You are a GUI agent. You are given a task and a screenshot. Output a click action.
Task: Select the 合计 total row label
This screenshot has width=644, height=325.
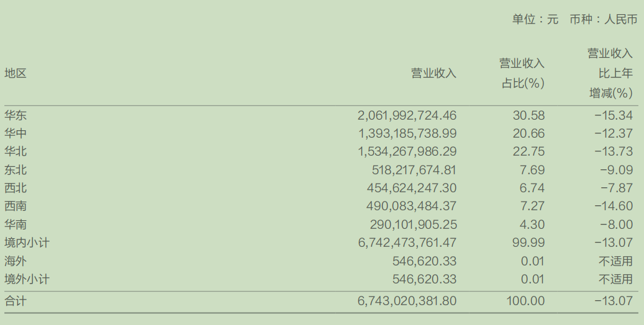click(16, 301)
